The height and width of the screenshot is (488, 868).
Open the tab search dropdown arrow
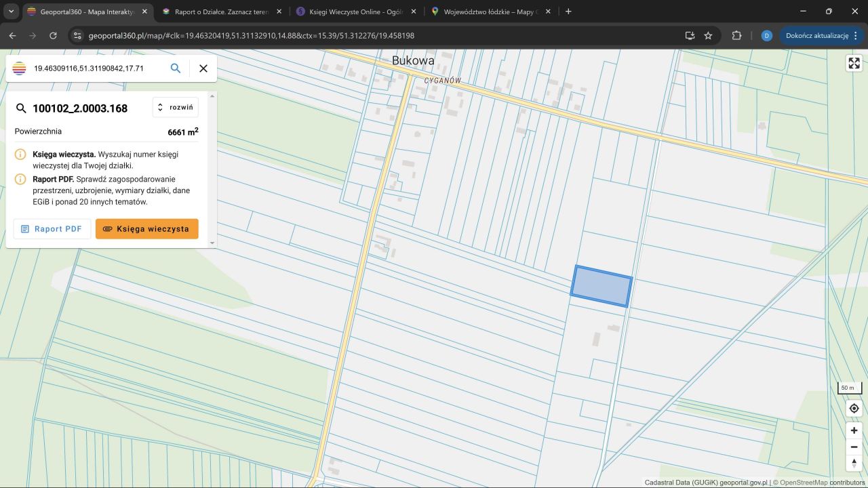11,12
